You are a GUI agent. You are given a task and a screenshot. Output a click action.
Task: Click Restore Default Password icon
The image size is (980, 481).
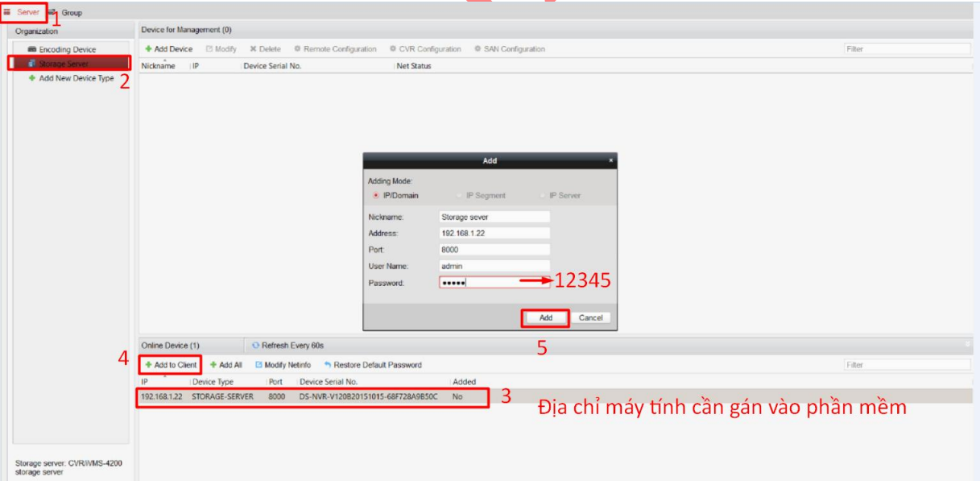[328, 365]
